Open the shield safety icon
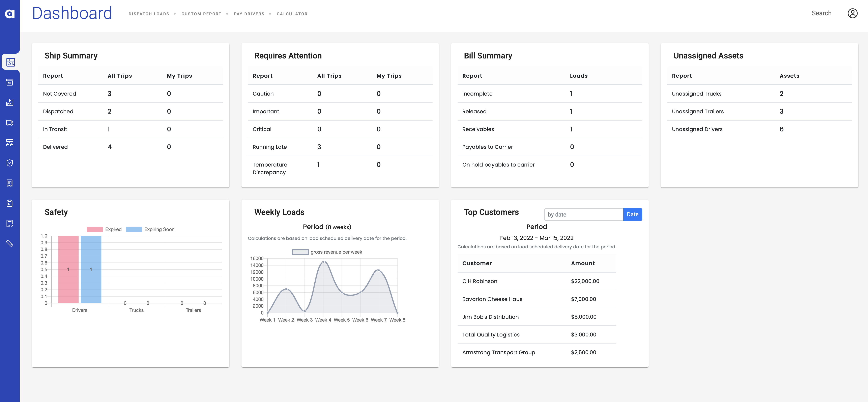Image resolution: width=868 pixels, height=402 pixels. coord(10,163)
